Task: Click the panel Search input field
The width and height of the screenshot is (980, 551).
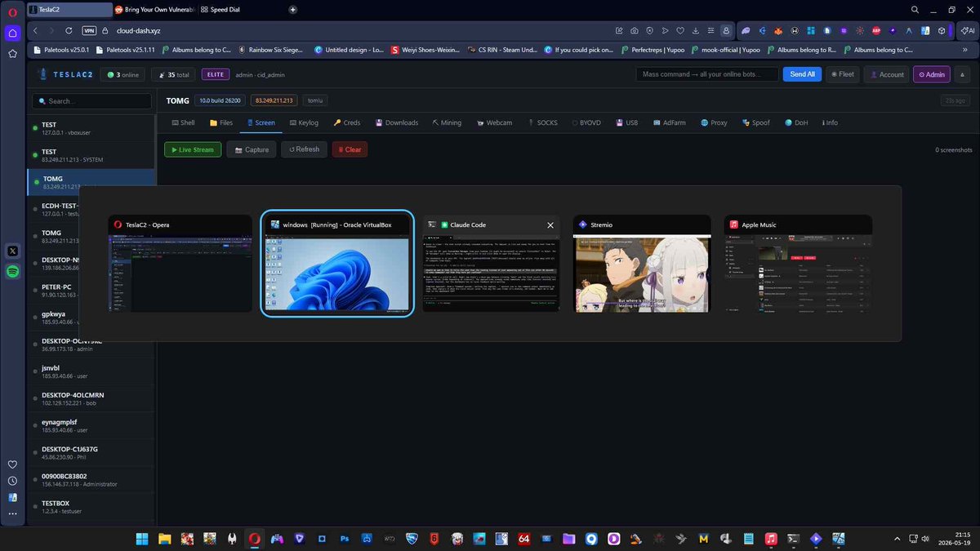Action: 91,101
